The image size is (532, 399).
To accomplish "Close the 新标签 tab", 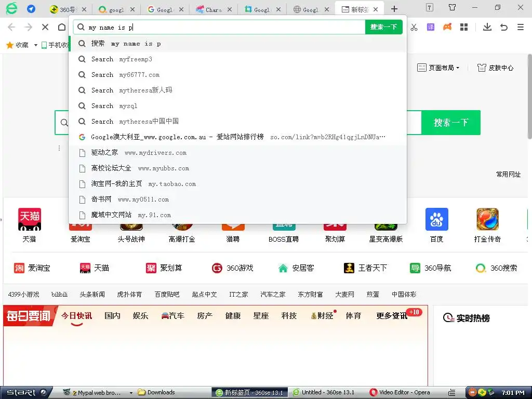I will pos(376,9).
